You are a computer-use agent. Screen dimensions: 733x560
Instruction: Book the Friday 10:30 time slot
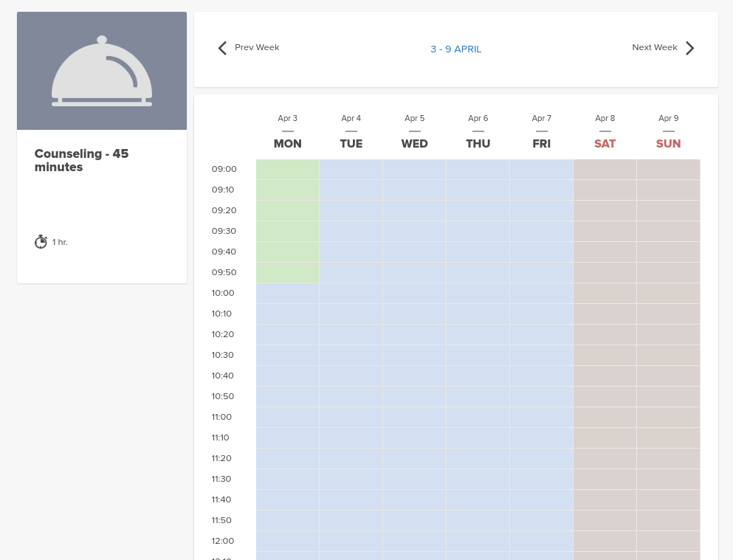pyautogui.click(x=541, y=356)
